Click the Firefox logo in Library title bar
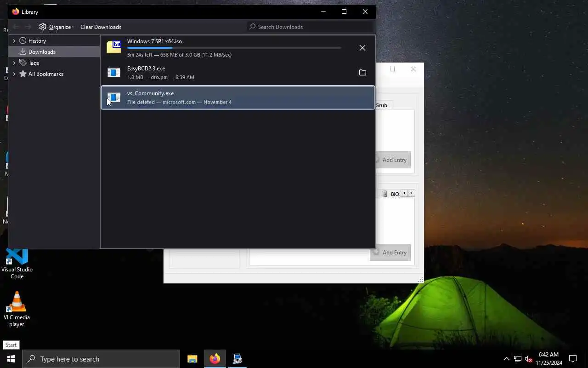The image size is (588, 368). tap(16, 11)
